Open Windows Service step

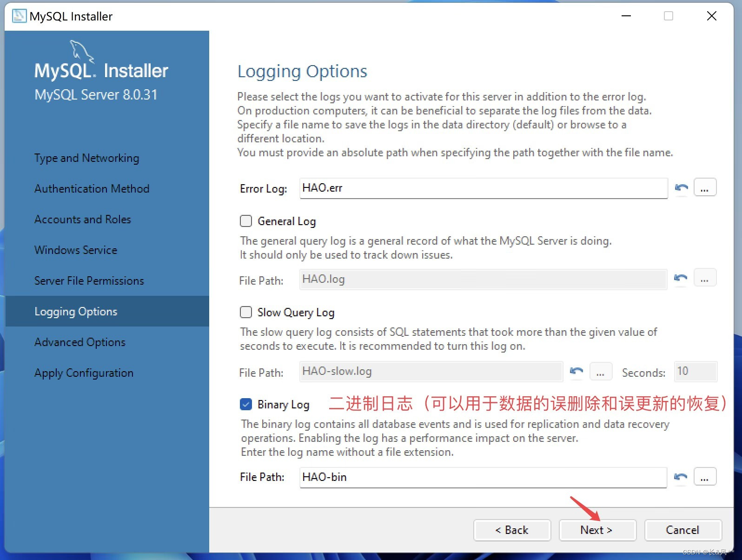76,250
